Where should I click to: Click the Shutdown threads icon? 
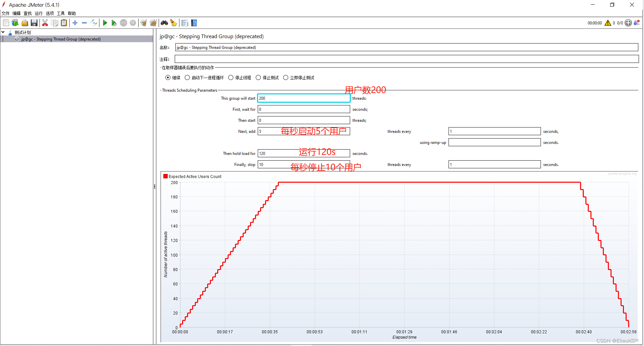(133, 23)
